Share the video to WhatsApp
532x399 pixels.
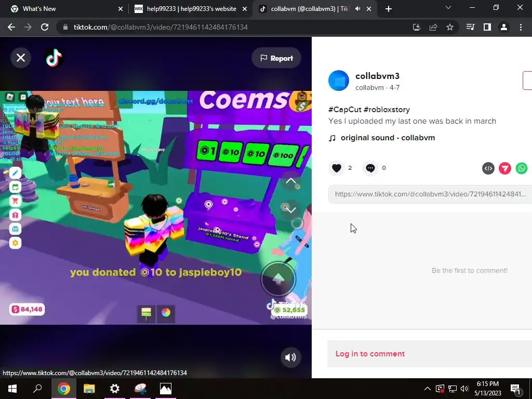click(522, 168)
